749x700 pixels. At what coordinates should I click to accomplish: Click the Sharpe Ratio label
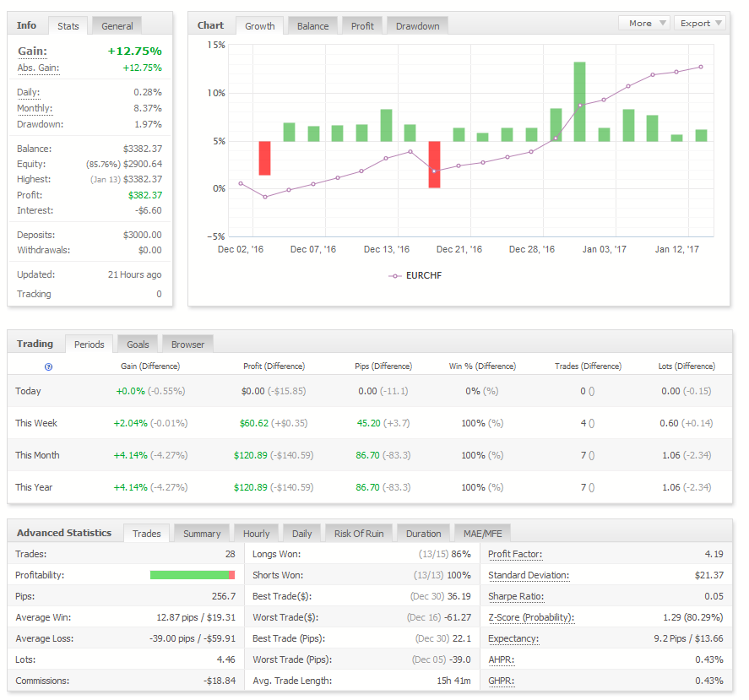coord(516,596)
